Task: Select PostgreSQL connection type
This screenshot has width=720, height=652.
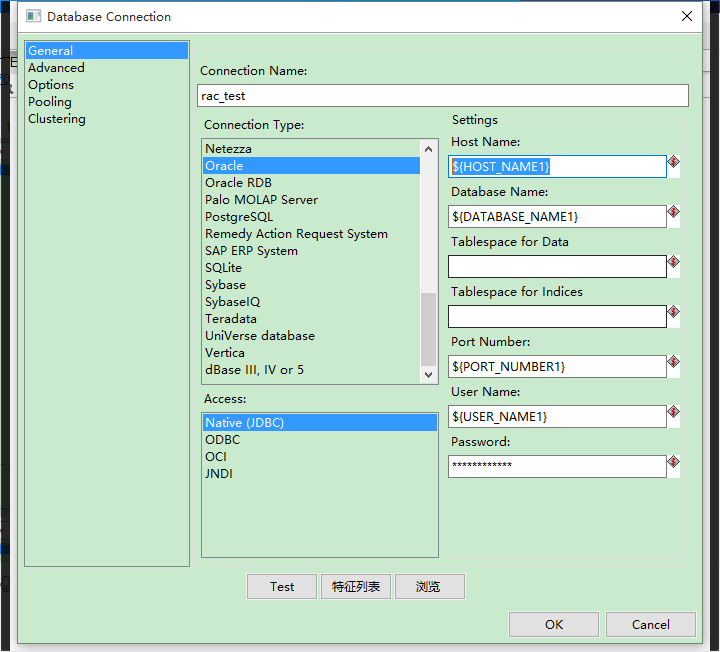Action: tap(311, 217)
